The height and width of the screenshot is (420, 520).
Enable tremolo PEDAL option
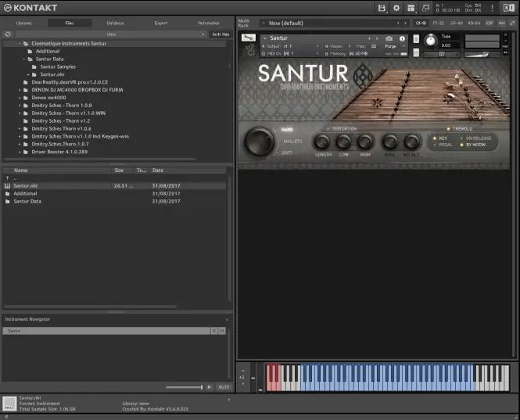point(435,145)
